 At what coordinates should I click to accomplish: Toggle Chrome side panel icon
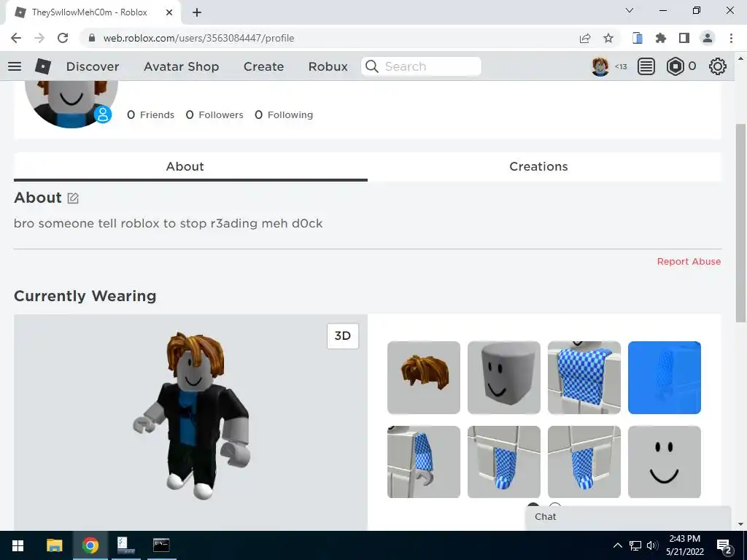(684, 38)
